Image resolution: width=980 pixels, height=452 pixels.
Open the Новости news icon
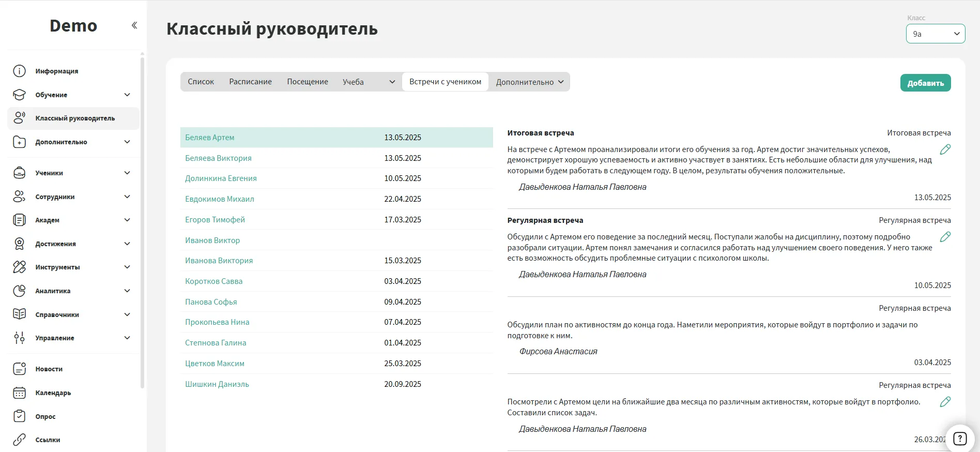click(x=19, y=369)
